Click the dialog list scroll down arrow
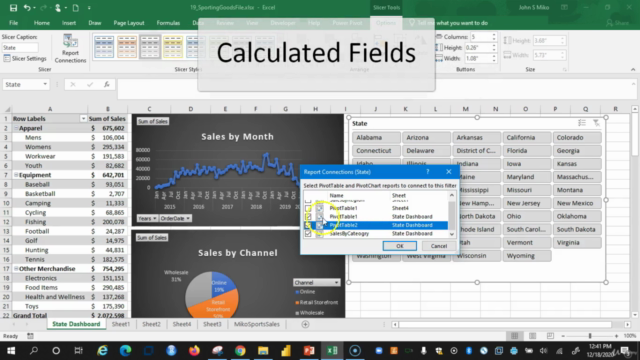This screenshot has height=360, width=640. (452, 234)
